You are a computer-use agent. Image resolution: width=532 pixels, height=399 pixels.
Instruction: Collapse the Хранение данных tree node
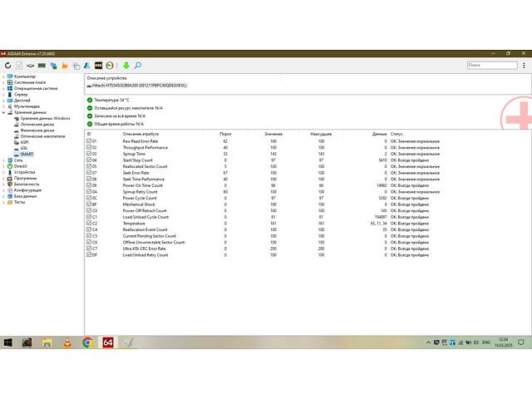click(3, 112)
